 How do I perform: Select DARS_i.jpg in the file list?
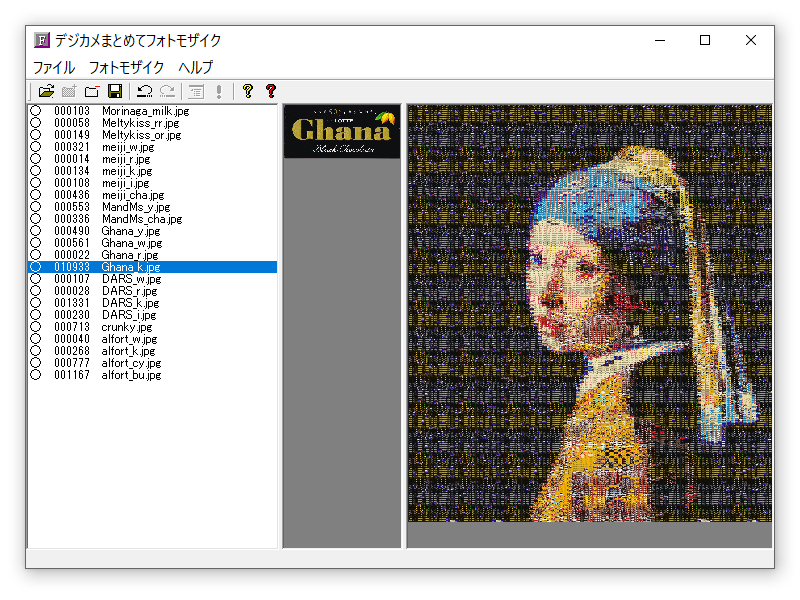(129, 315)
